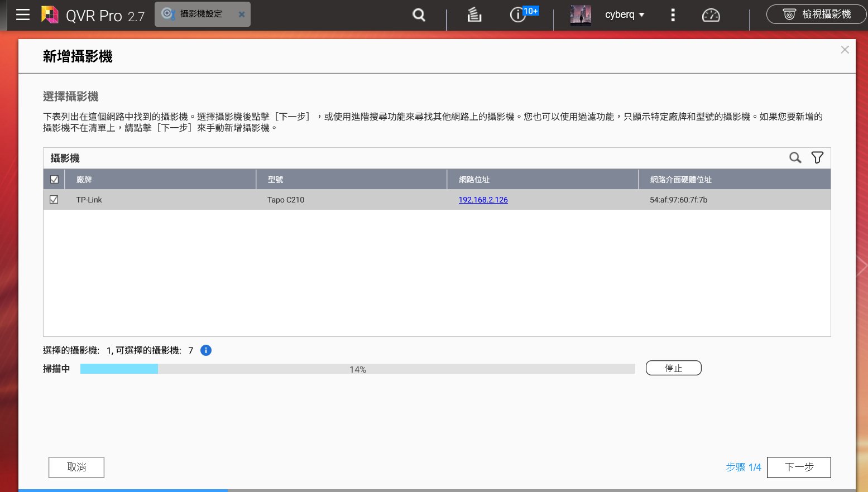Open the 192.168.2.126 camera link
868x492 pixels.
(483, 200)
